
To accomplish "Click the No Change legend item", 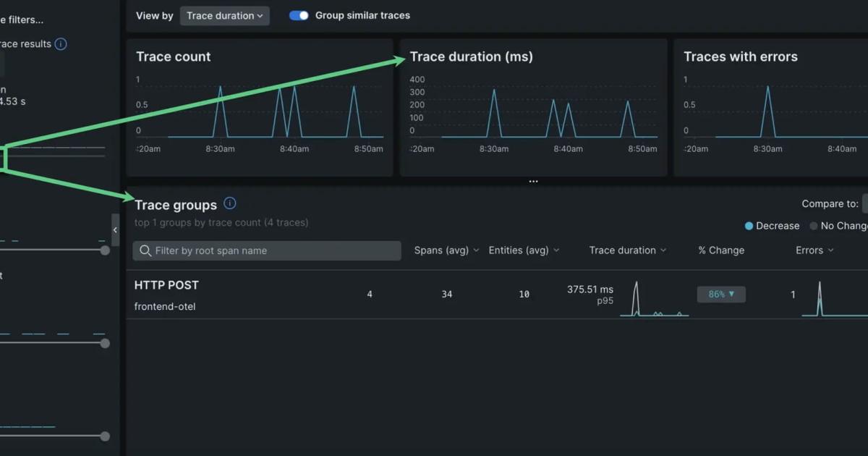I will pos(839,226).
